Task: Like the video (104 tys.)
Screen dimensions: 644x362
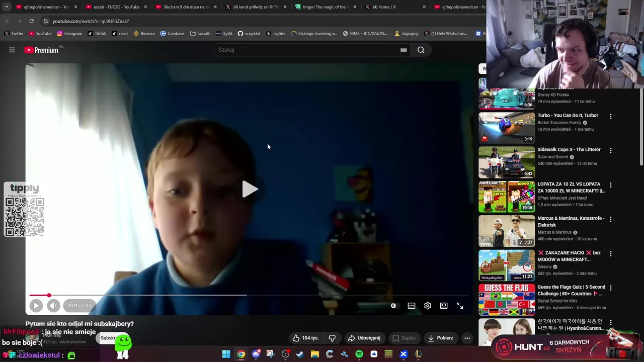Action: (305, 338)
